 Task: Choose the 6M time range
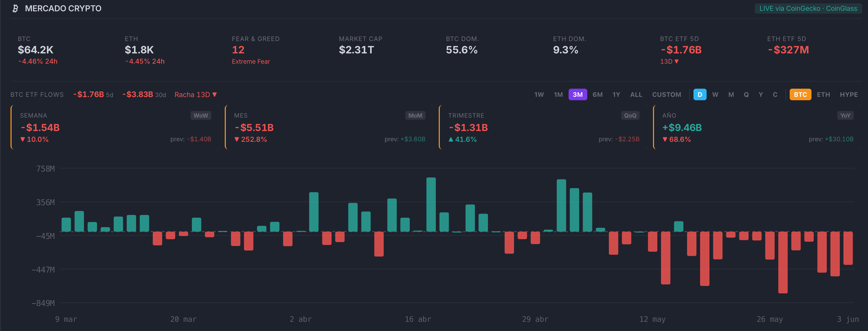click(598, 94)
